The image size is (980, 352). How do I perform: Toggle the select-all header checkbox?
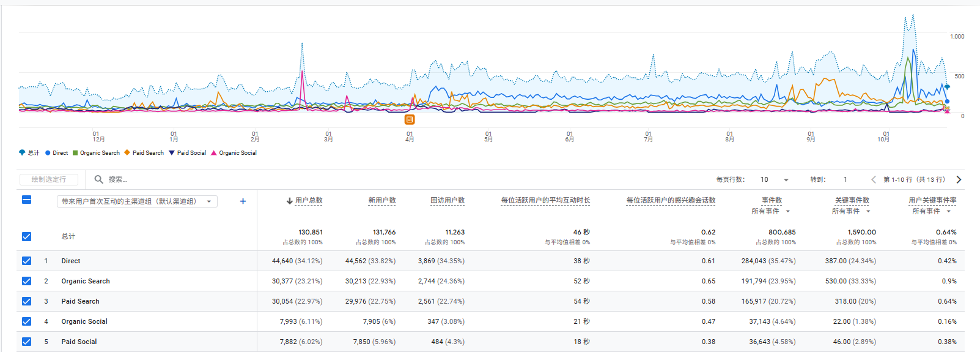26,200
